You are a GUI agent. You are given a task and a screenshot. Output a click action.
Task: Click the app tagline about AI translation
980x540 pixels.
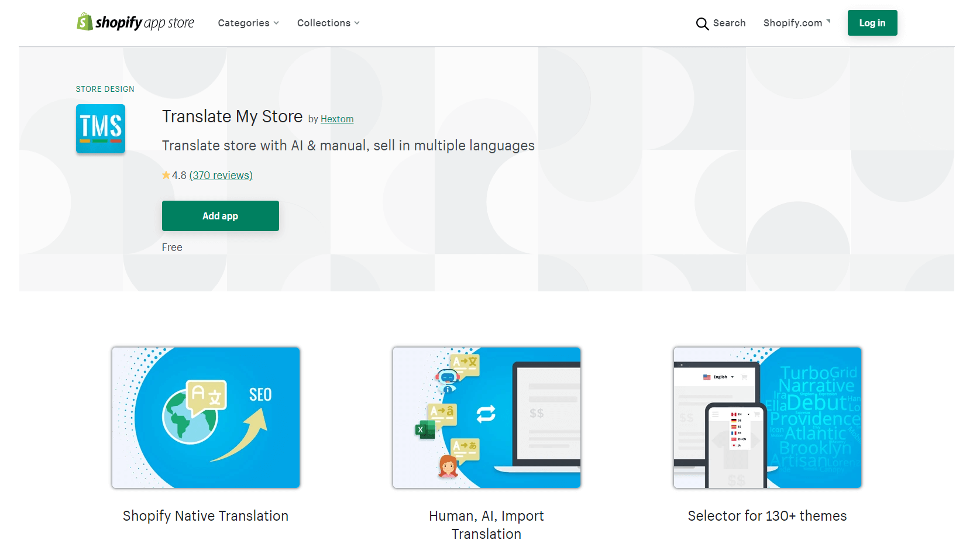[x=348, y=146]
